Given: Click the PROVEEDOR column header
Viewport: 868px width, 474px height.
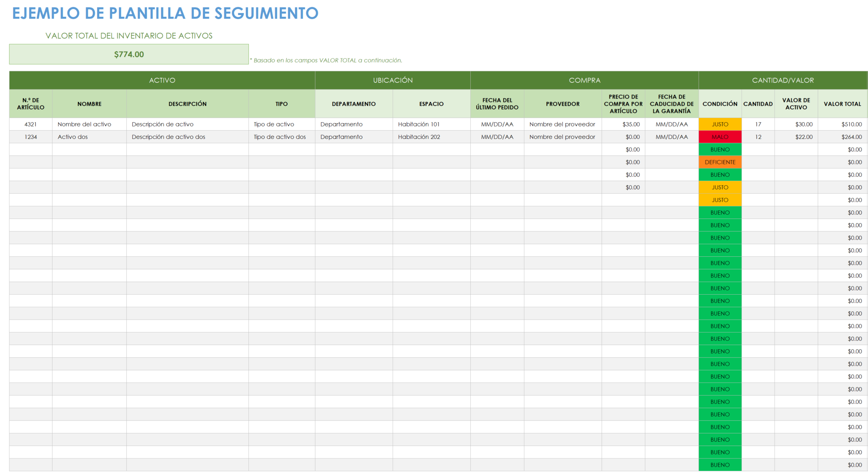Looking at the screenshot, I should [563, 104].
